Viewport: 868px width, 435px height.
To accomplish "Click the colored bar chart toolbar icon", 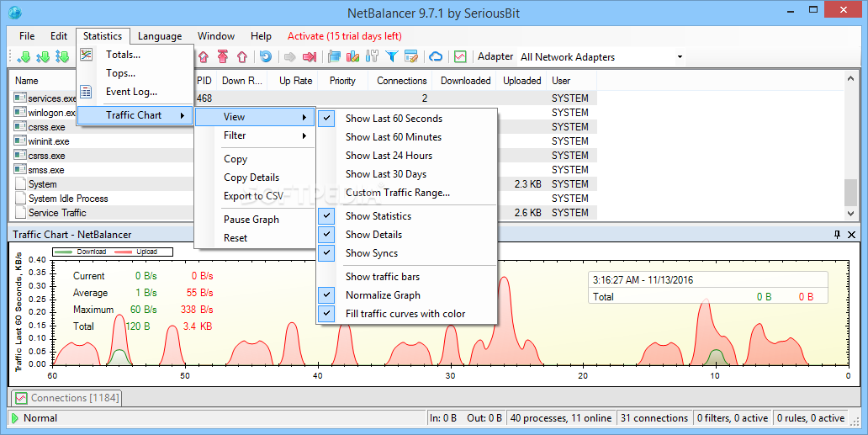I will point(352,56).
